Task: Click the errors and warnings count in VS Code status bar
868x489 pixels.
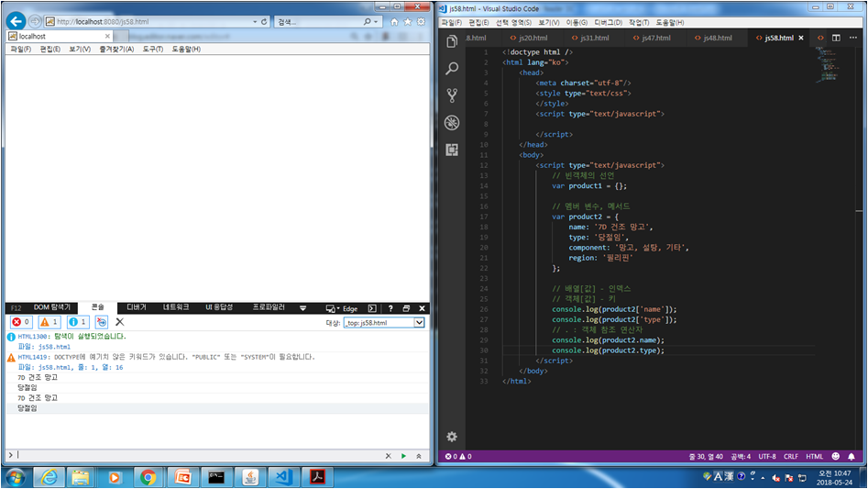Action: pos(458,456)
